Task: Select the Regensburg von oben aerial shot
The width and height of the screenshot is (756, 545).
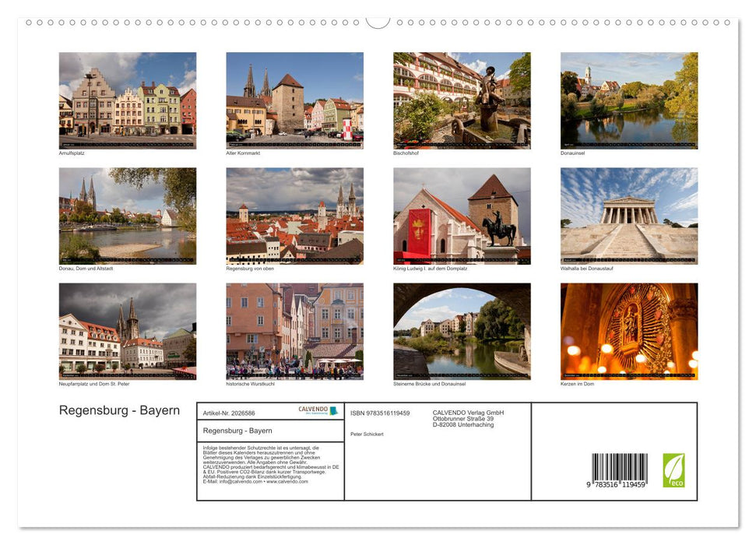Action: coord(294,216)
